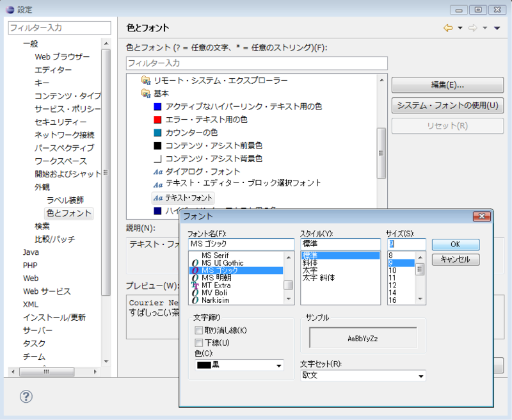Open the back history dropdown arrow
The height and width of the screenshot is (420, 512).
click(x=460, y=28)
